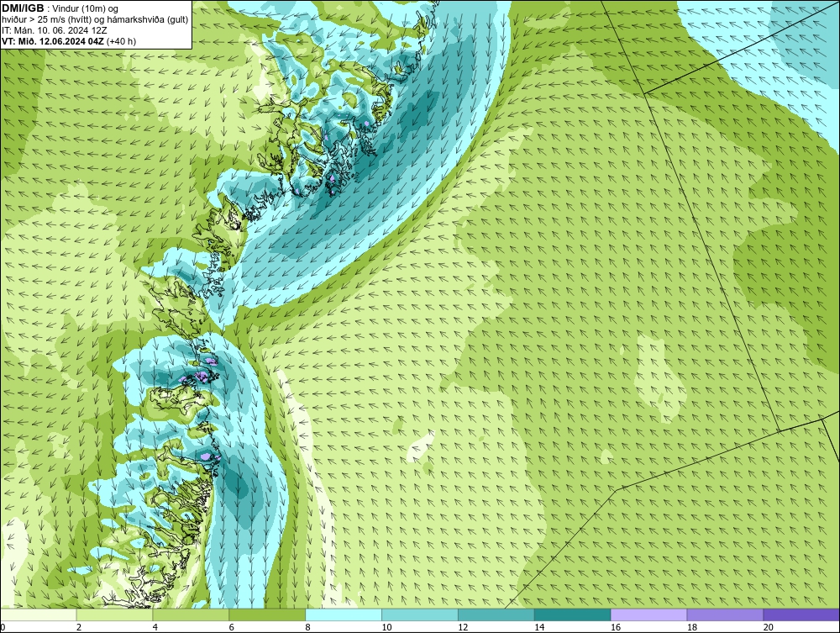Image resolution: width=840 pixels, height=633 pixels.
Task: Click the 'VT: Mið. 12.06.2024 04Z' valid time
Action: point(53,41)
